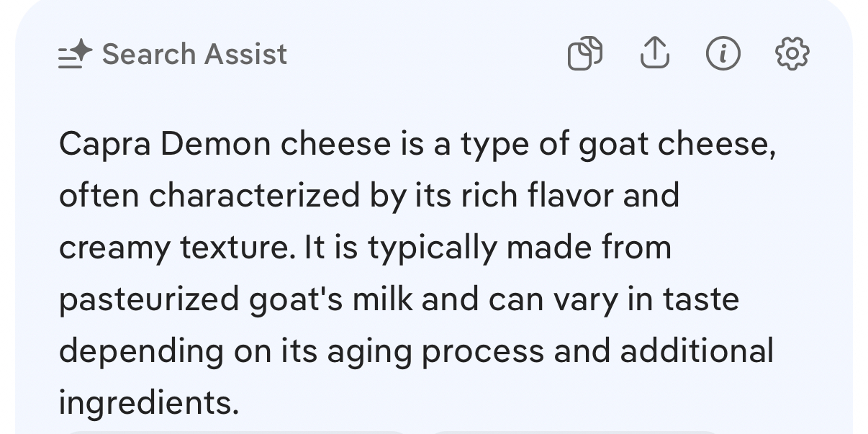
Task: Click the word "additional"
Action: 697,351
